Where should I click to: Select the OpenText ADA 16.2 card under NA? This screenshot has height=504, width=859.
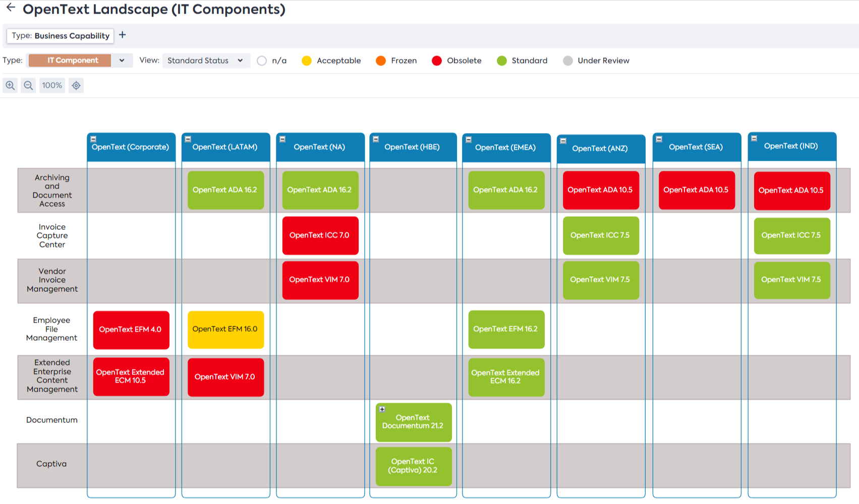(x=320, y=190)
